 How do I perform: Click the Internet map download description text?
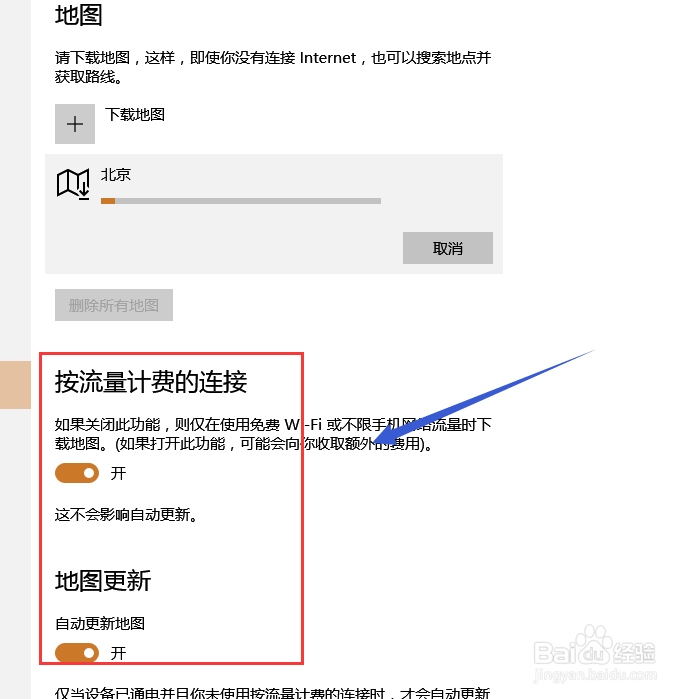(273, 67)
